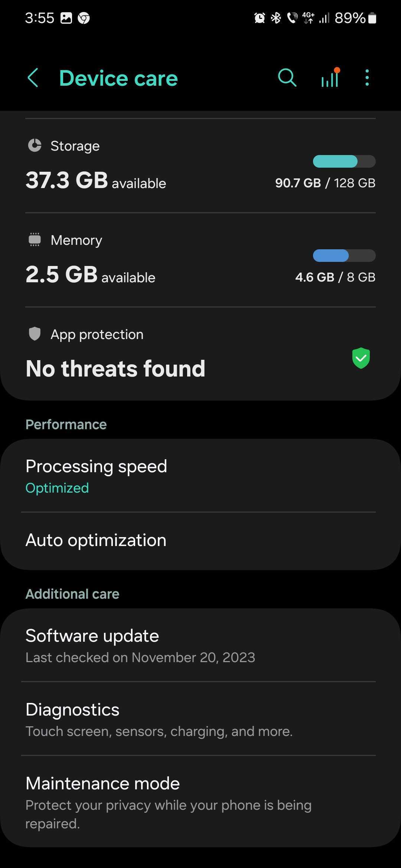Open search with the magnifier icon
This screenshot has height=868, width=401.
click(x=287, y=78)
